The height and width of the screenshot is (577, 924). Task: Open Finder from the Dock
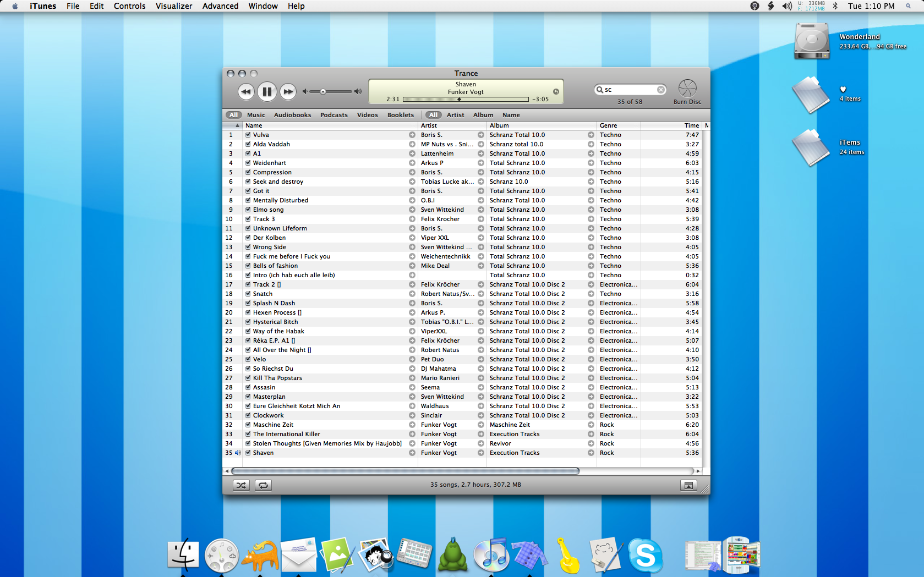pyautogui.click(x=183, y=554)
